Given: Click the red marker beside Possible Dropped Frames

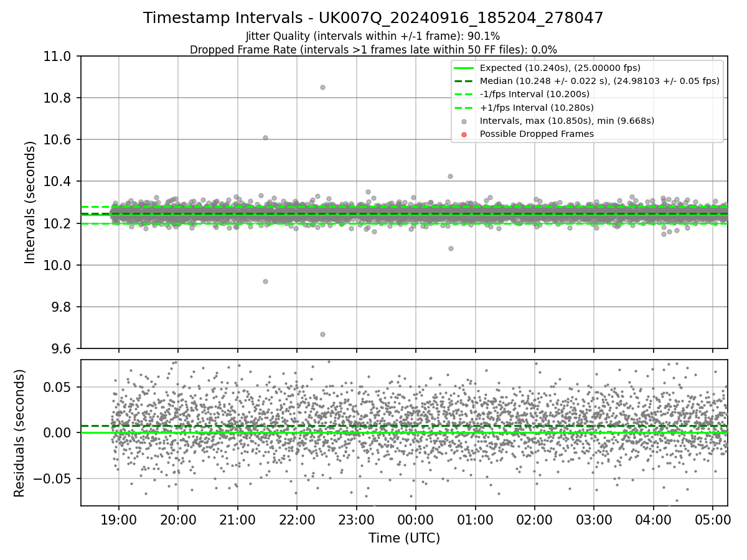Looking at the screenshot, I should click(x=464, y=134).
